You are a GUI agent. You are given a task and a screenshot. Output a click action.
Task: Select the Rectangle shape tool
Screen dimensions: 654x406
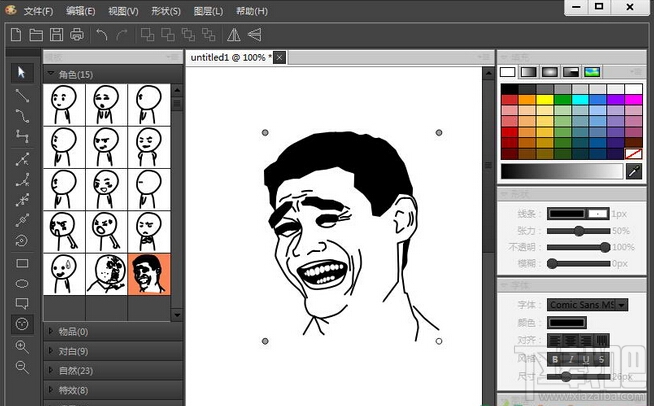[x=21, y=264]
